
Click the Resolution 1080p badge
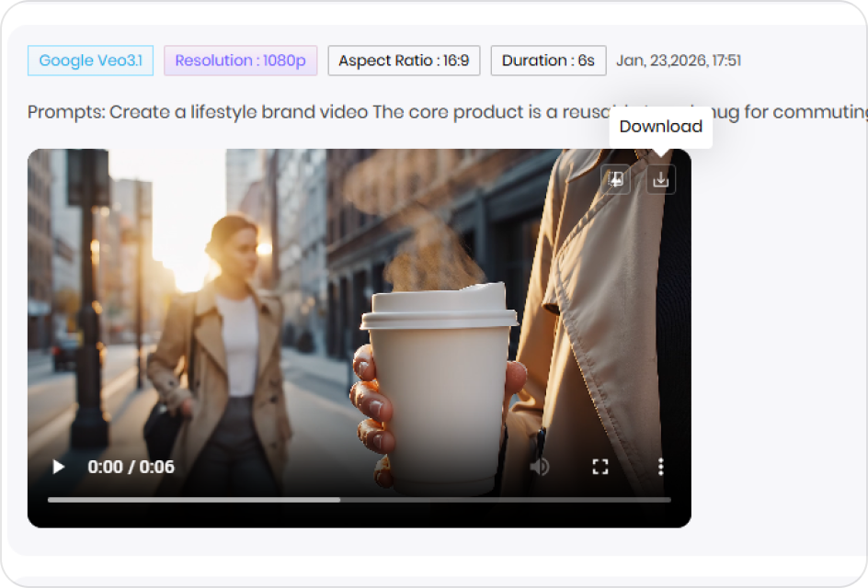tap(239, 60)
